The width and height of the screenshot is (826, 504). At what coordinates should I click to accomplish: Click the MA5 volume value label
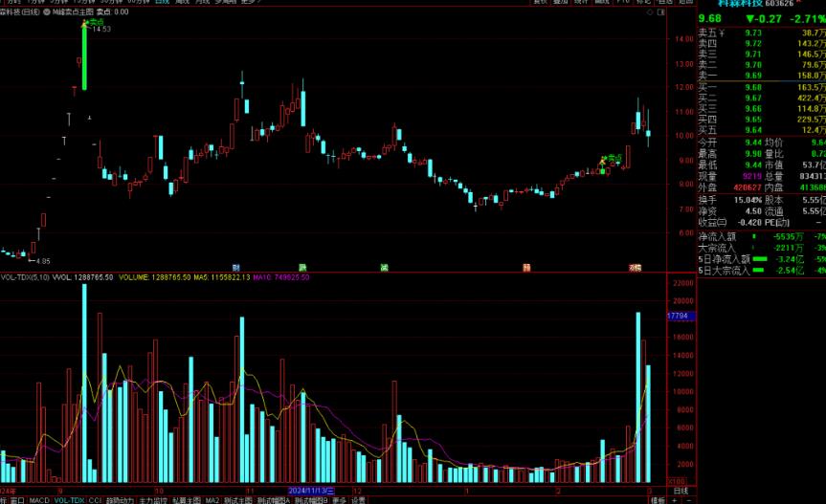[x=222, y=277]
